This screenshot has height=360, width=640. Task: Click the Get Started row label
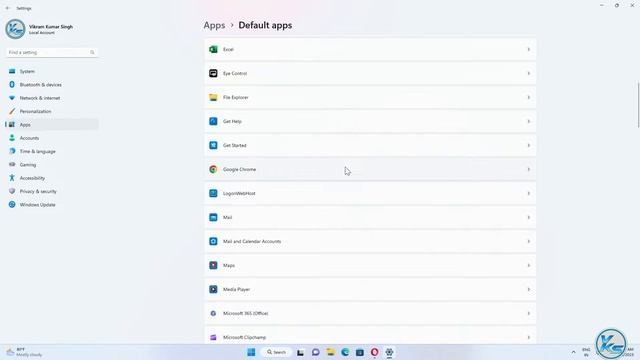[235, 145]
